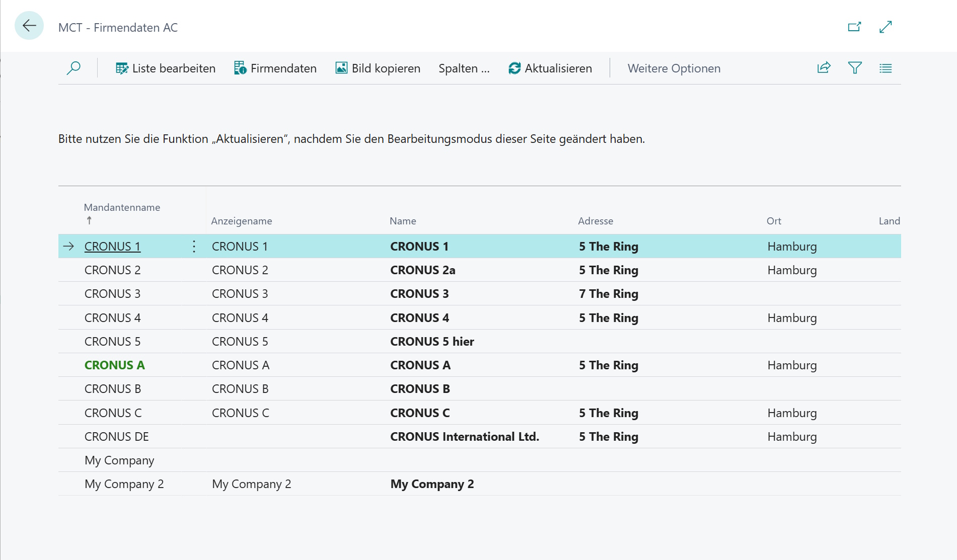Click the CRONUS International Ltd. name cell
The height and width of the screenshot is (560, 957).
click(465, 436)
